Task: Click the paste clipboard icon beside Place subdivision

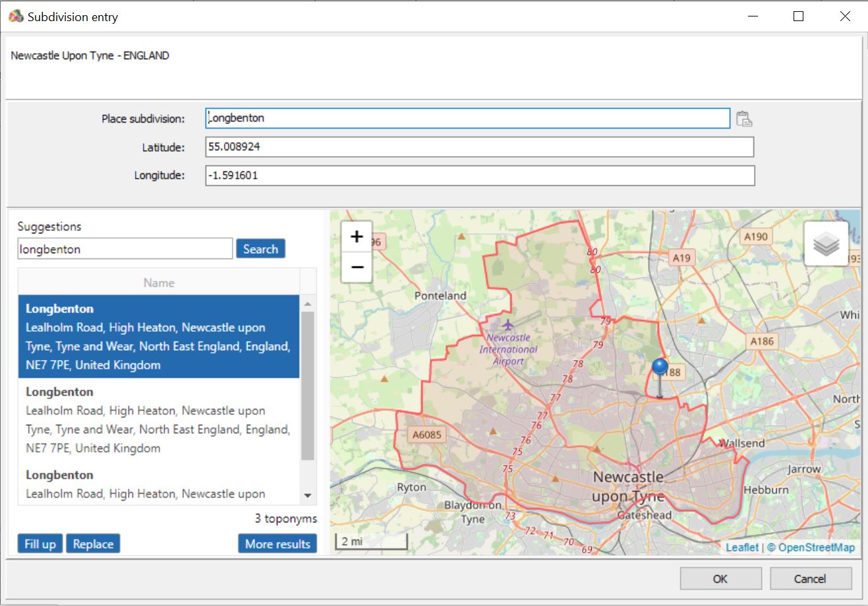Action: click(x=744, y=119)
